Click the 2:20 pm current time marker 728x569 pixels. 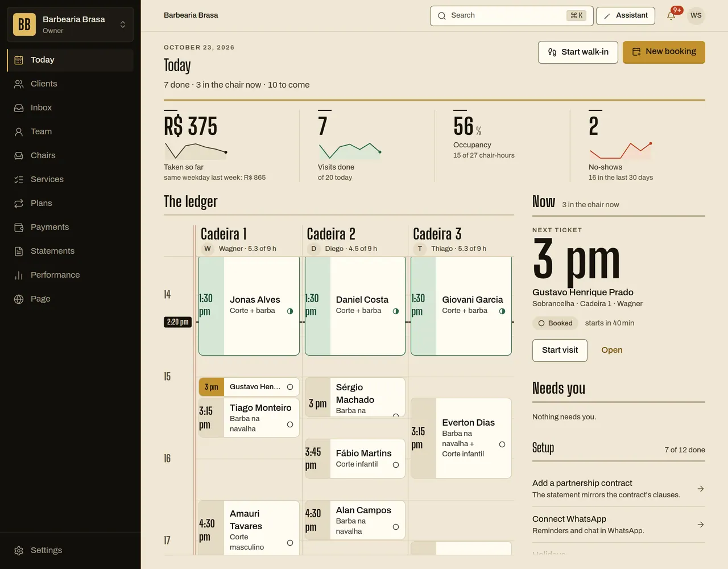click(x=177, y=322)
